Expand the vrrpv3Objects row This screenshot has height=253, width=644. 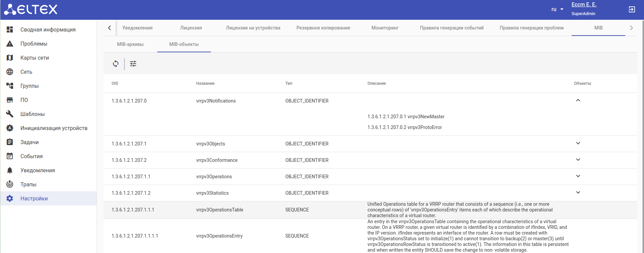[x=578, y=143]
